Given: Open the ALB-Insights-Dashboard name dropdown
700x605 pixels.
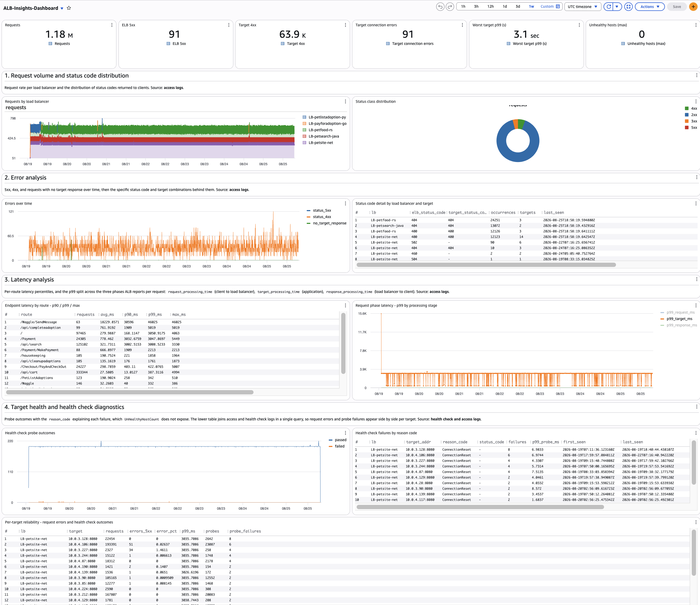Looking at the screenshot, I should (x=62, y=8).
